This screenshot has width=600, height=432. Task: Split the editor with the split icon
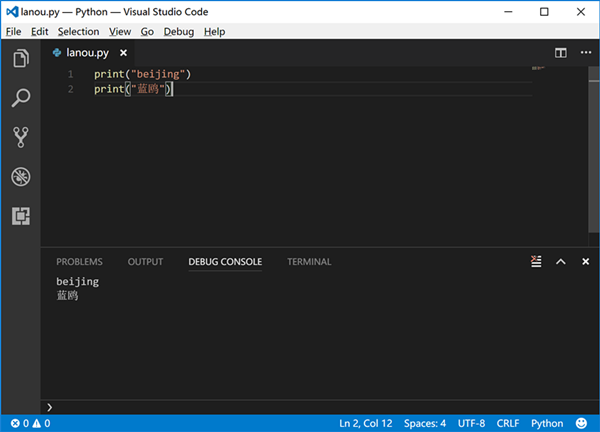(560, 53)
